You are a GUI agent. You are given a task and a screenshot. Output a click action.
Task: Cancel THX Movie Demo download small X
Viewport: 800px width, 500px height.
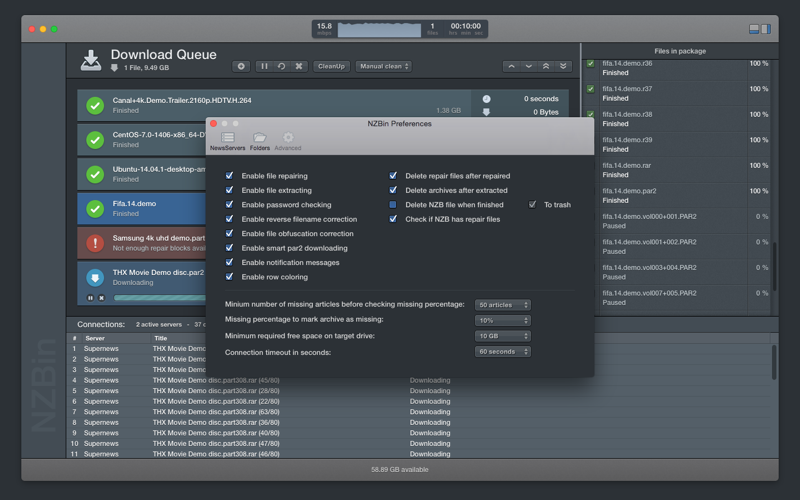pos(101,298)
